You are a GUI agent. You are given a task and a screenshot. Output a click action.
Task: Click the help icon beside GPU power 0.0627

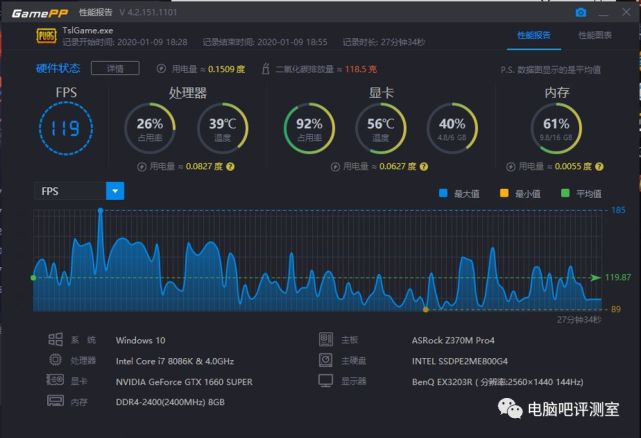tap(424, 166)
